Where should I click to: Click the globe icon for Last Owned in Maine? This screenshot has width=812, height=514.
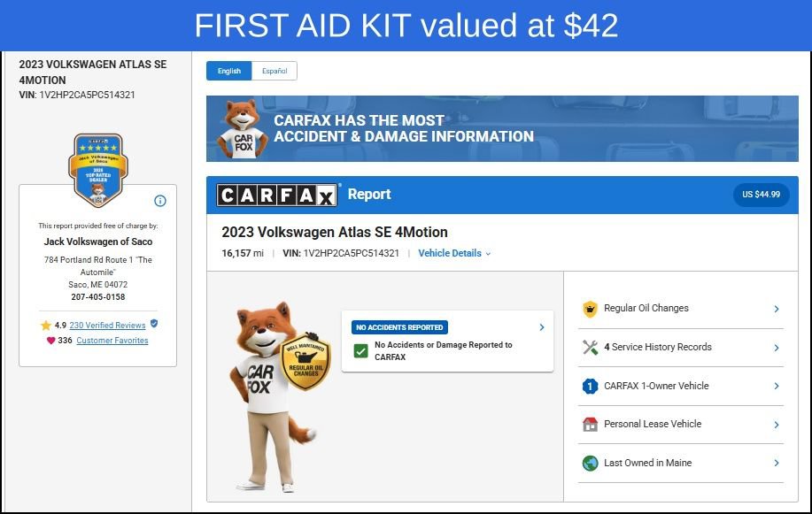[x=590, y=463]
